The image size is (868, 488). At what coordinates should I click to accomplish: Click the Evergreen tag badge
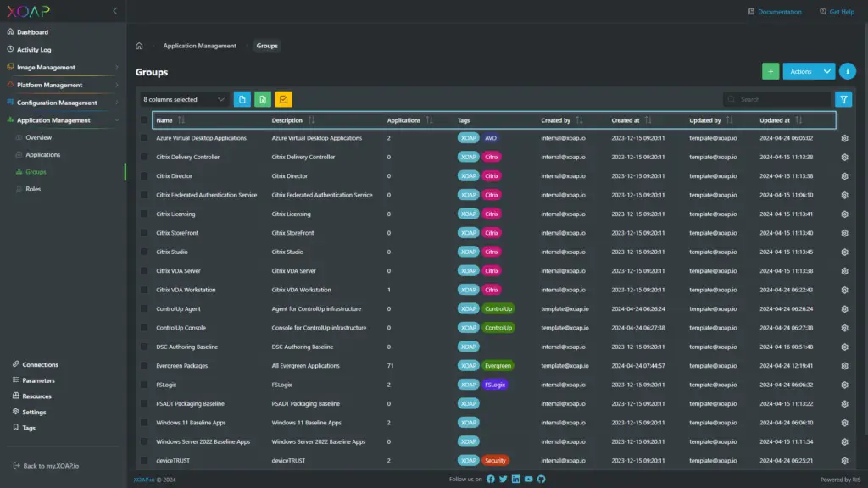click(498, 366)
